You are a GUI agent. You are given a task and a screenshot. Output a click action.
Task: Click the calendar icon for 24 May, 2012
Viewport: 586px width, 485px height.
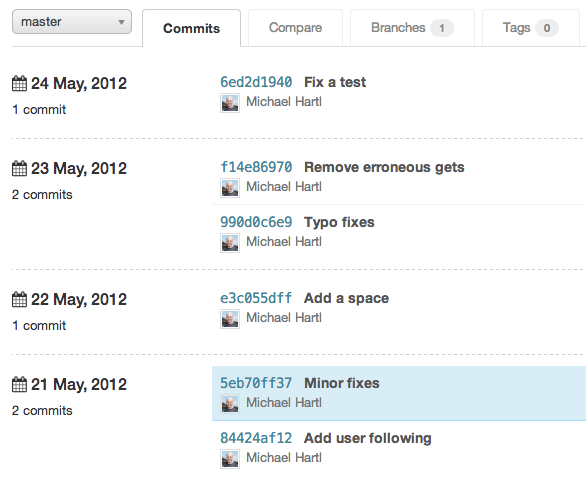click(19, 83)
